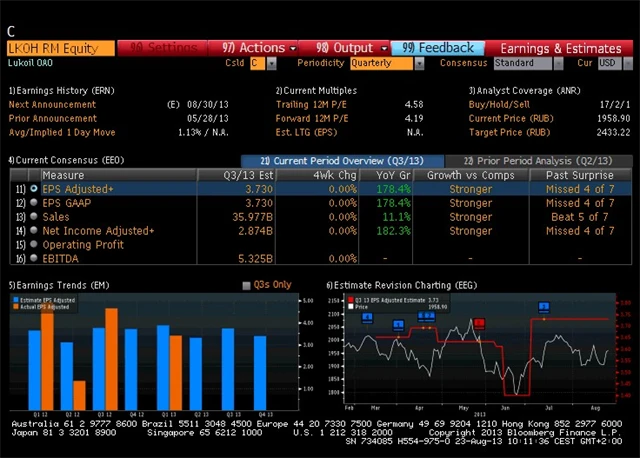Click white Price legend swatch
The height and width of the screenshot is (458, 640).
coord(351,307)
